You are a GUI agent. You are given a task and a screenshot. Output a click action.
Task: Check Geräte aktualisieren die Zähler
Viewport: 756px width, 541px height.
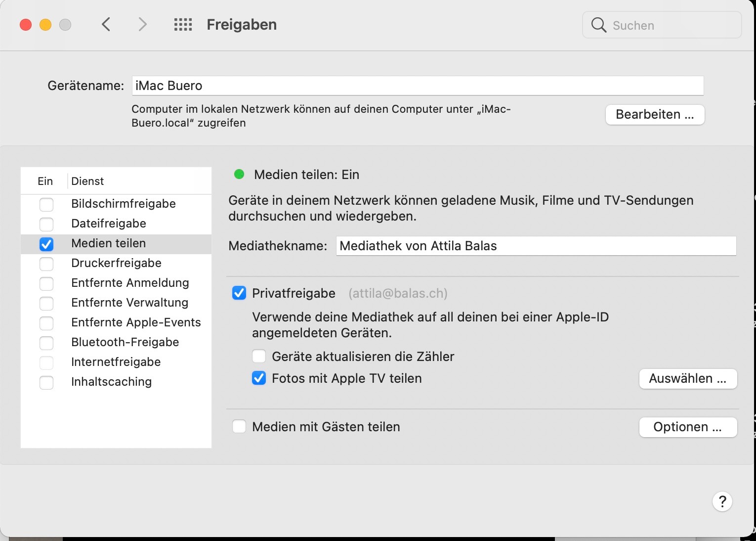coord(259,357)
